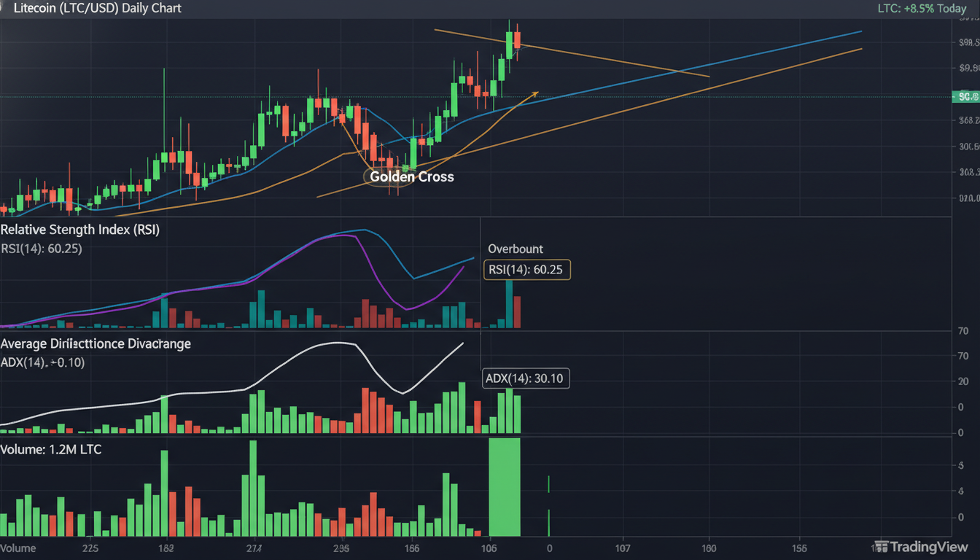
Task: Click the TradingView logo wordmark
Action: tap(931, 547)
